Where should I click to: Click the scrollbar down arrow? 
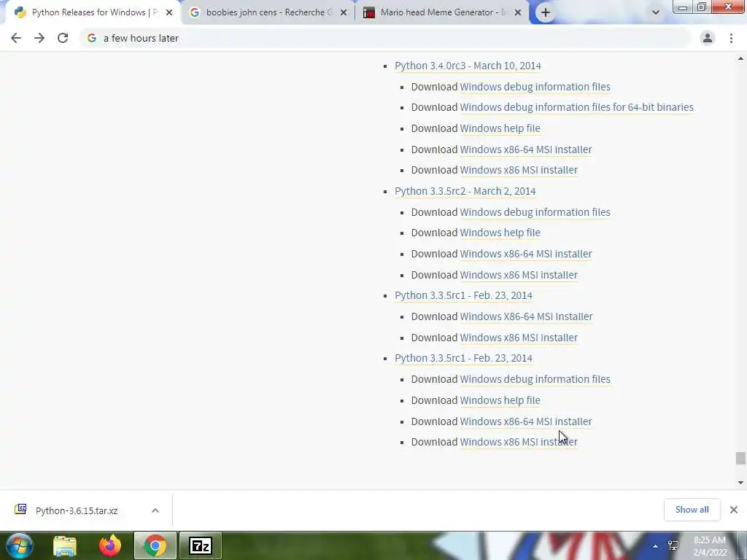(740, 483)
